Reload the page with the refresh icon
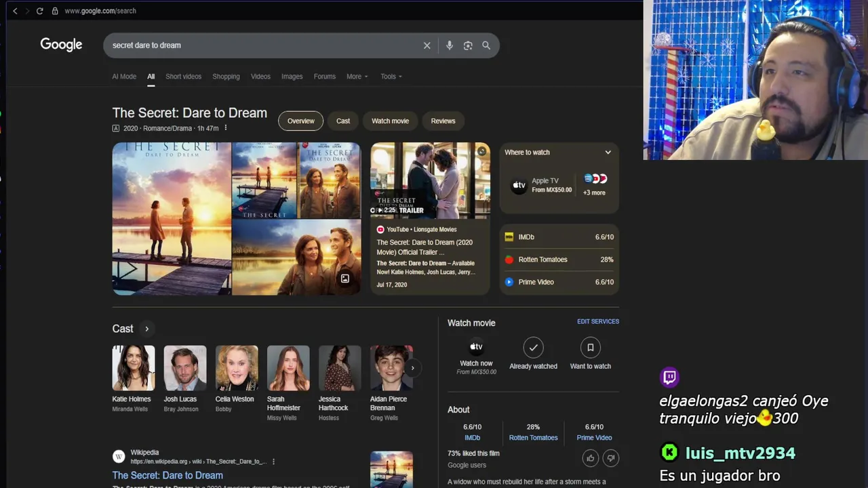Screen dimensions: 868x488 (39, 11)
